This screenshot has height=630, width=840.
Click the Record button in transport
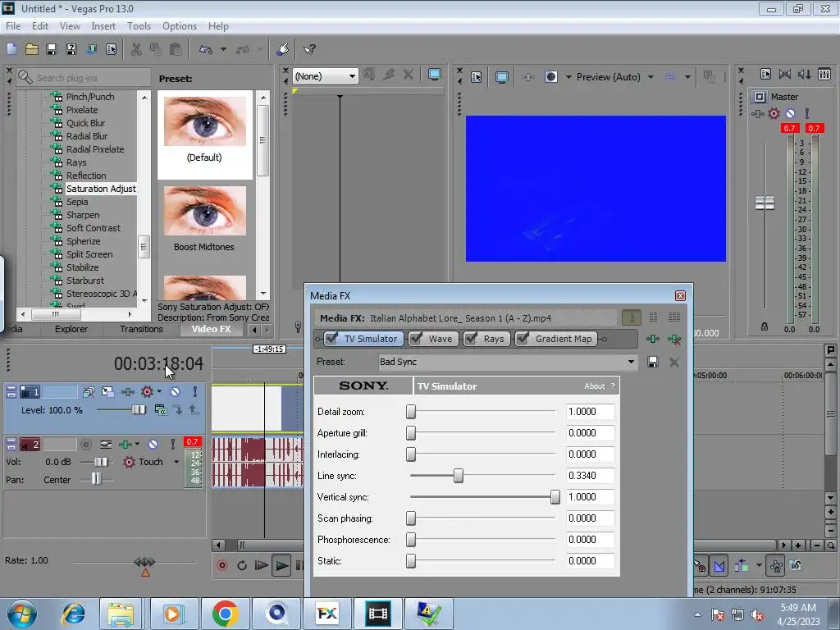(x=222, y=565)
